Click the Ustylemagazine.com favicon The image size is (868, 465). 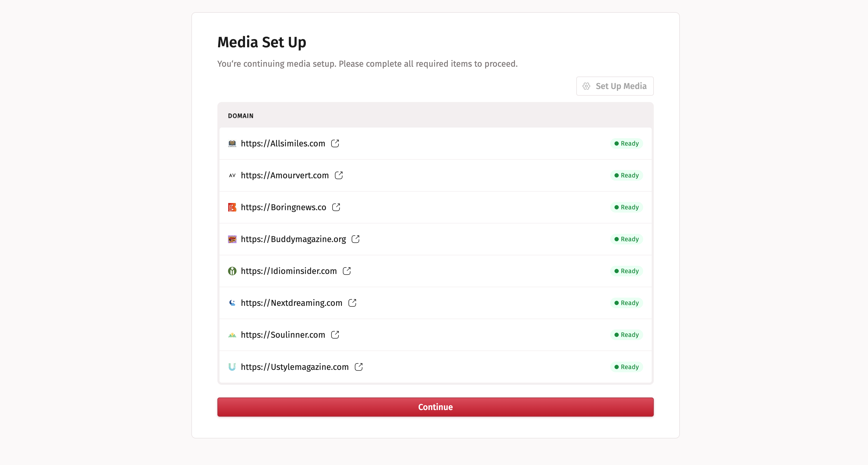232,366
